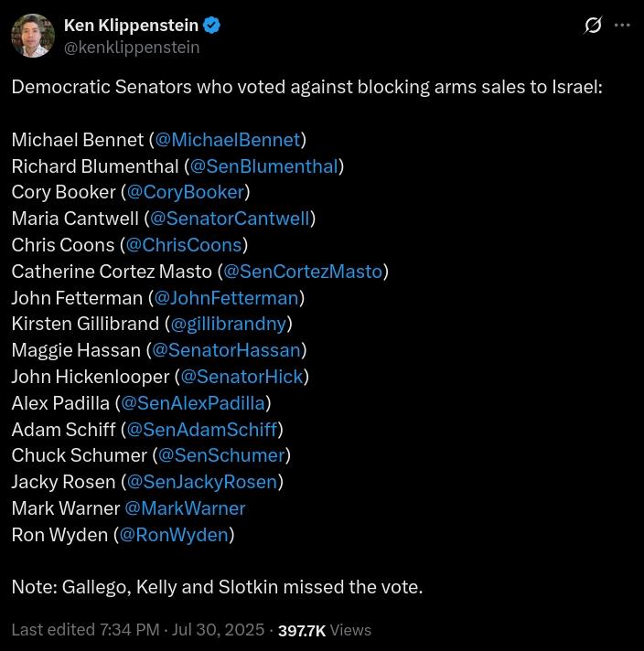
Task: Open the @gillibrandny mention link
Action: (229, 324)
